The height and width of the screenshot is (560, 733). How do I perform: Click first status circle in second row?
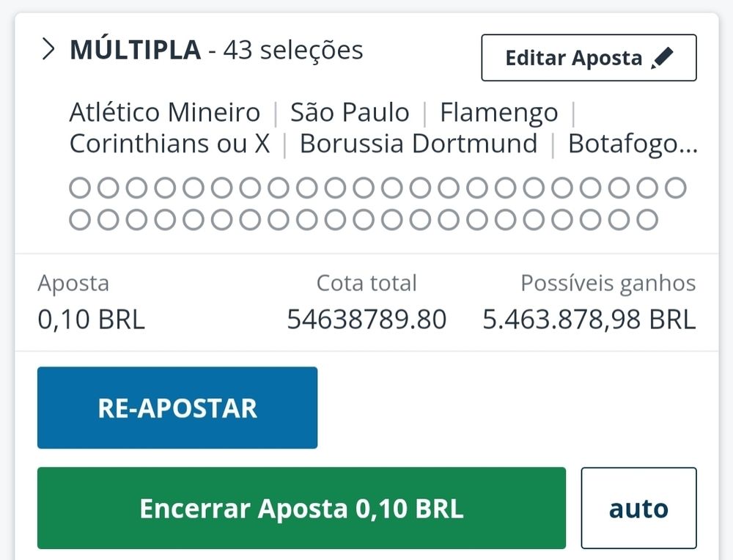pyautogui.click(x=80, y=220)
